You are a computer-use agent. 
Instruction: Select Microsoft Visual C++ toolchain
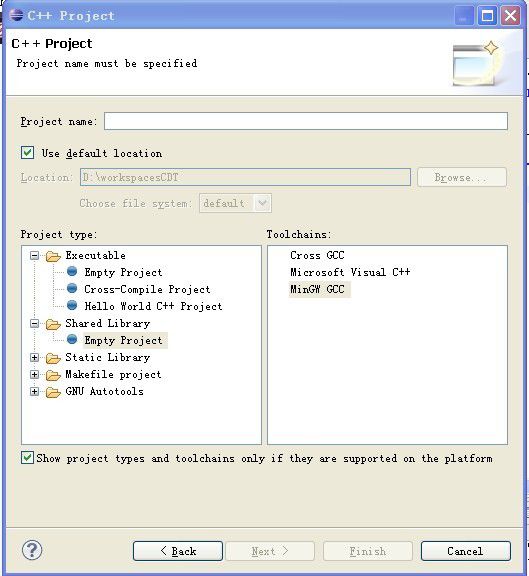point(350,272)
